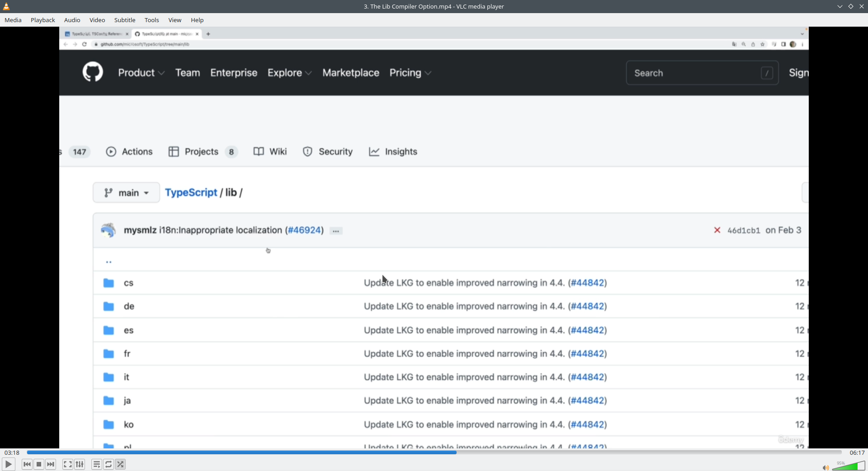Click the fr folder icon

pyautogui.click(x=108, y=354)
